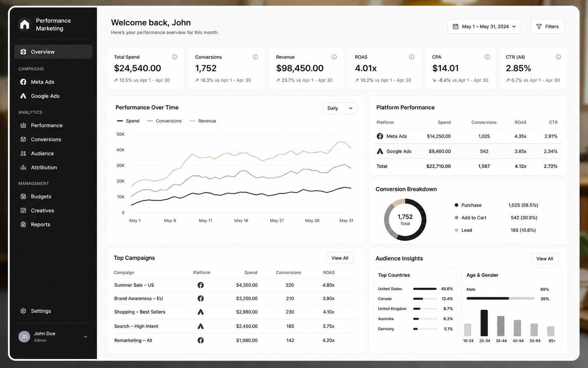Toggle the Spend series in chart legend
Image resolution: width=588 pixels, height=368 pixels.
[128, 121]
